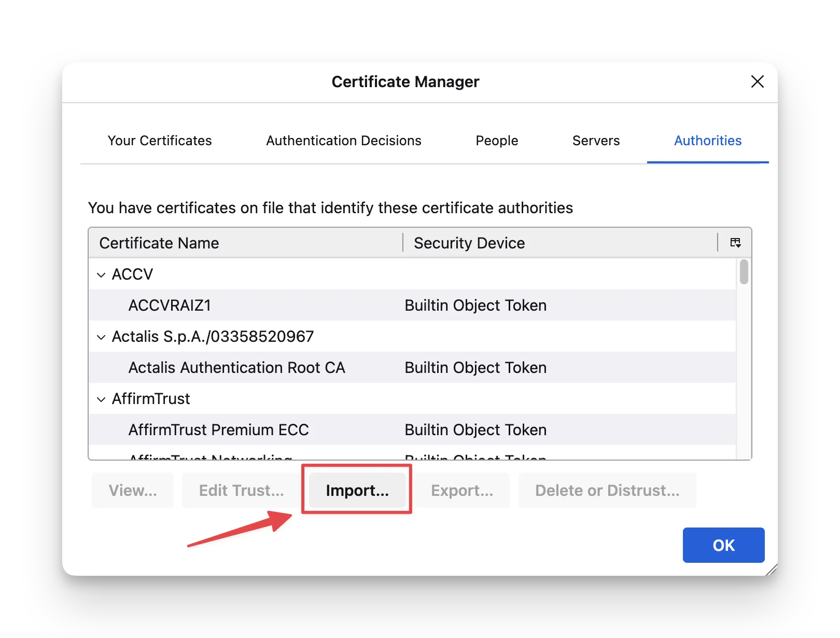Switch to Your Certificates tab
The image size is (840, 638).
[x=160, y=141]
